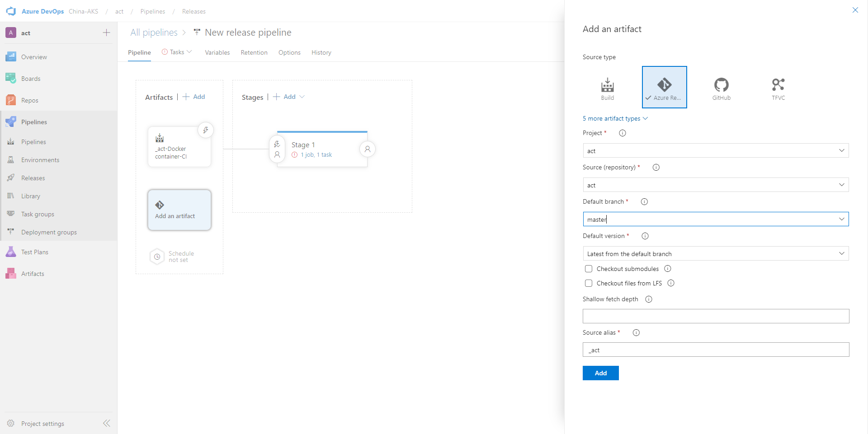
Task: Open the All pipelines breadcrumb link
Action: (x=154, y=33)
